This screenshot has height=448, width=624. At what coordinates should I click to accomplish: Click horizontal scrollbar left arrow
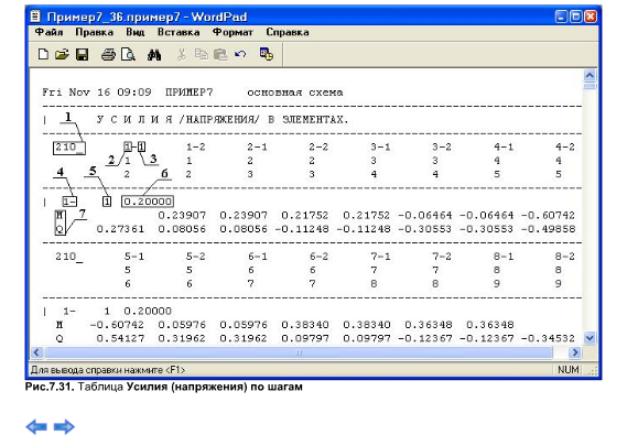click(37, 353)
